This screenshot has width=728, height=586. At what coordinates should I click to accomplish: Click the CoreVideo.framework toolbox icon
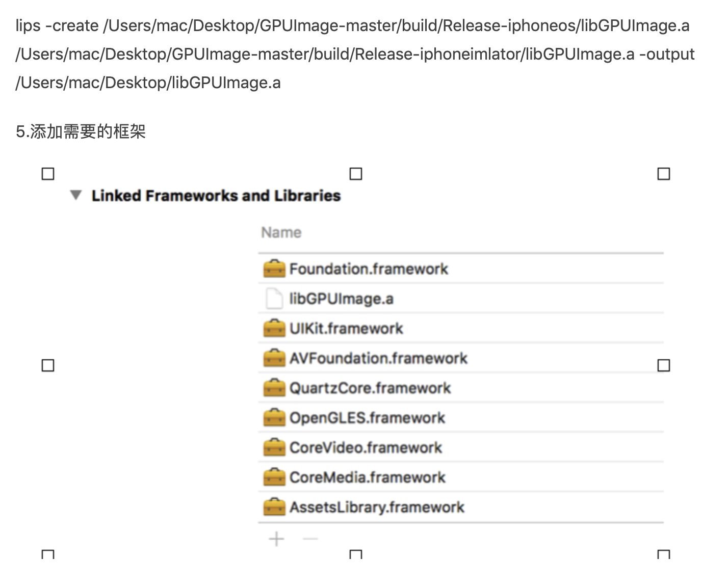(274, 447)
